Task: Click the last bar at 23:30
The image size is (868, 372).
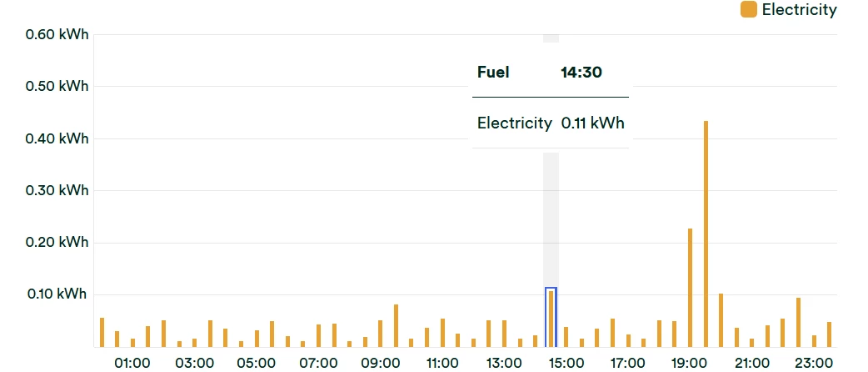Action: pyautogui.click(x=829, y=334)
